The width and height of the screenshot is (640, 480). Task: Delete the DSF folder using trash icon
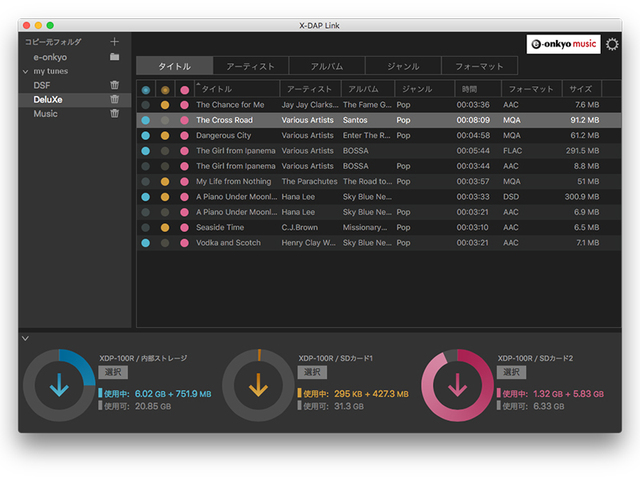[114, 86]
